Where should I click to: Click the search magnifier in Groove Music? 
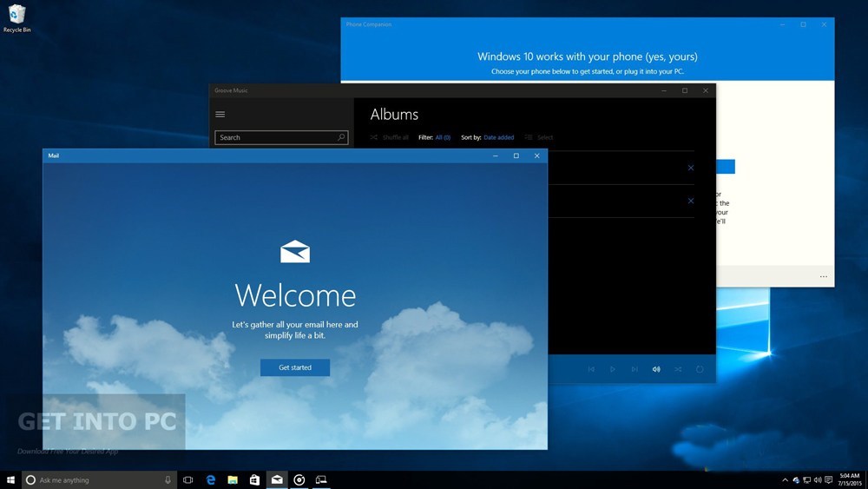[x=341, y=137]
